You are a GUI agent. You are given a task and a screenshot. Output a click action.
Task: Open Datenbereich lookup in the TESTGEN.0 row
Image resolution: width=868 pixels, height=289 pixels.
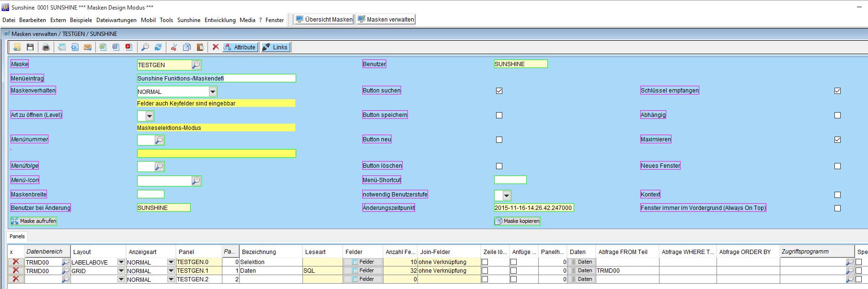[66, 262]
